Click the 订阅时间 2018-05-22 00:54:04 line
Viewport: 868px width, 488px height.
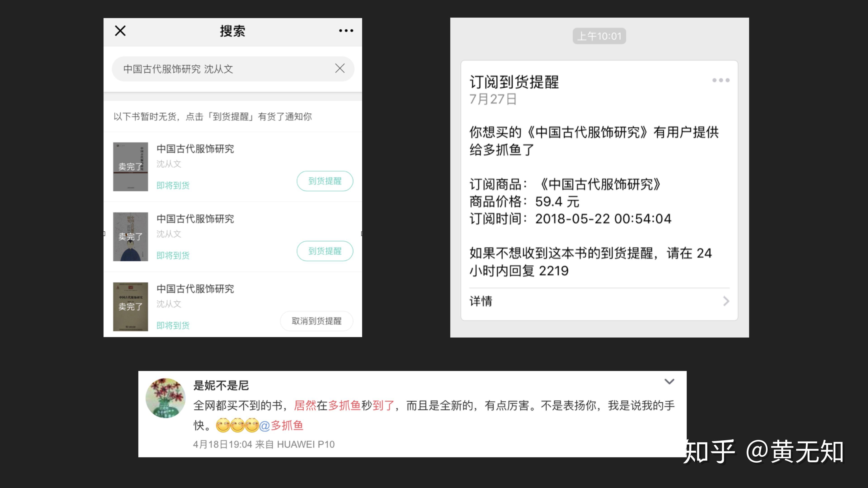tap(570, 219)
